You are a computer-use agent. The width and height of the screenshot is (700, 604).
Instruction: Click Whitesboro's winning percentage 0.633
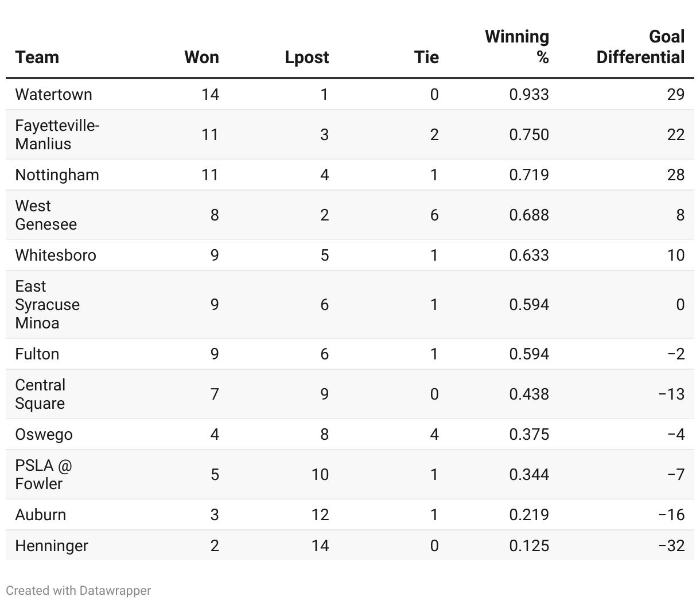click(529, 255)
